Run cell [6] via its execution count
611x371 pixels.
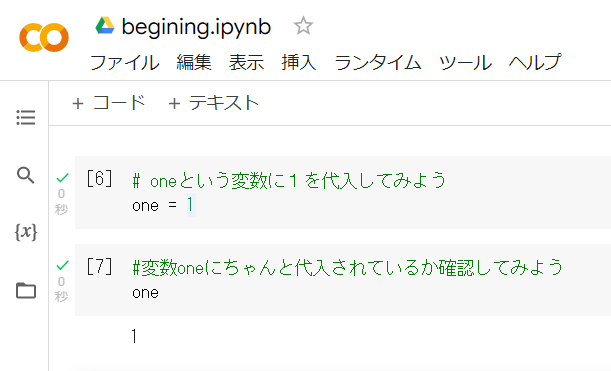[x=99, y=179]
